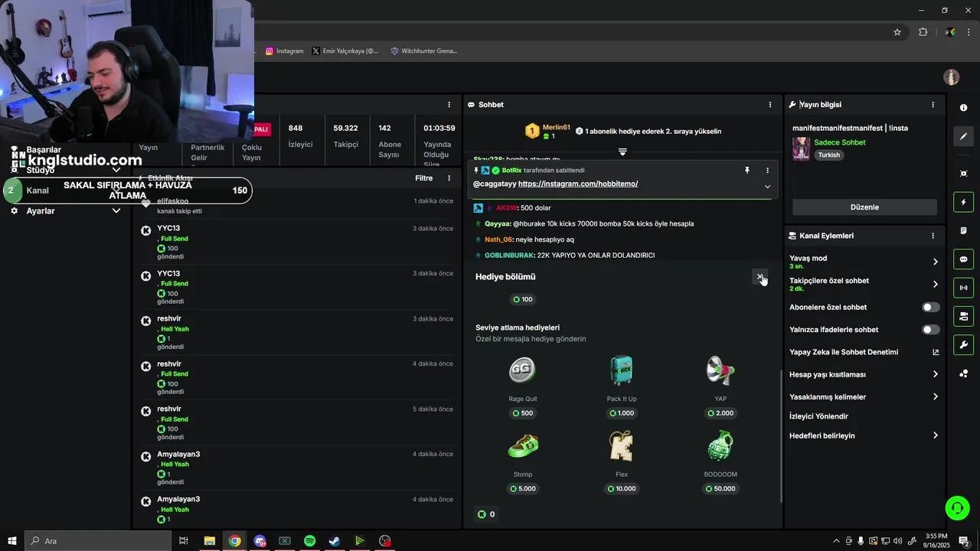Click the gift panel scrollbar
Image resolution: width=980 pixels, height=551 pixels.
781,436
